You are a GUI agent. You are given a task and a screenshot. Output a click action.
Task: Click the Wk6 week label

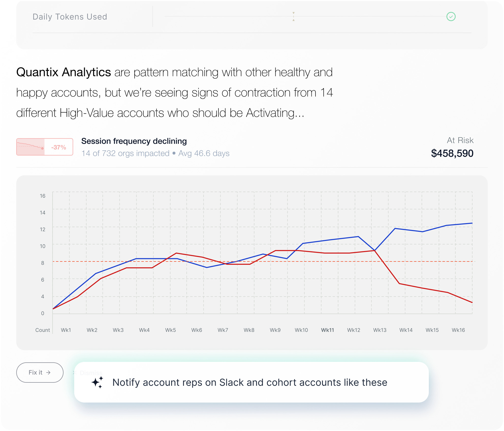tap(197, 330)
